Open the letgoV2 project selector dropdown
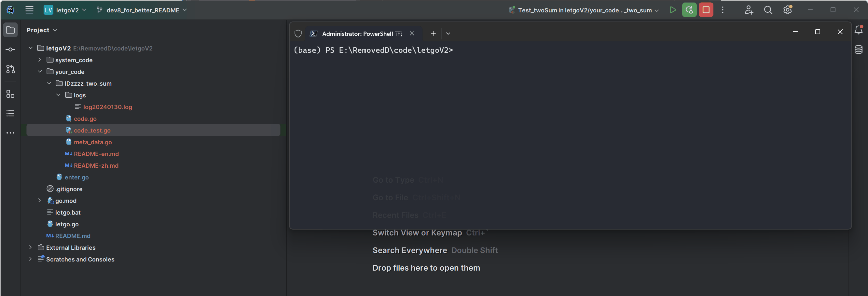The width and height of the screenshot is (868, 296). click(65, 10)
